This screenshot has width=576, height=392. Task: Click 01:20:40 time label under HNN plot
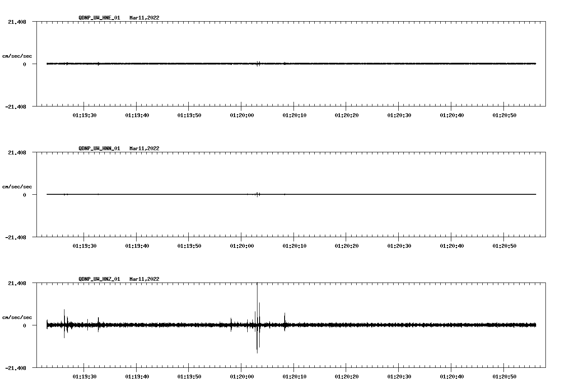point(451,246)
